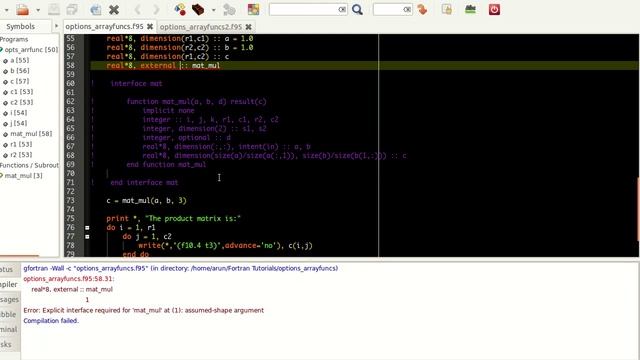Close the options_arrayfuncs2.f95 tab

[249, 27]
